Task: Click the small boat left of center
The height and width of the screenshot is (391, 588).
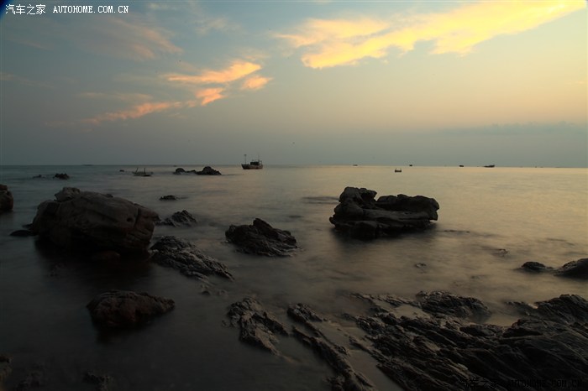Action: [142, 173]
